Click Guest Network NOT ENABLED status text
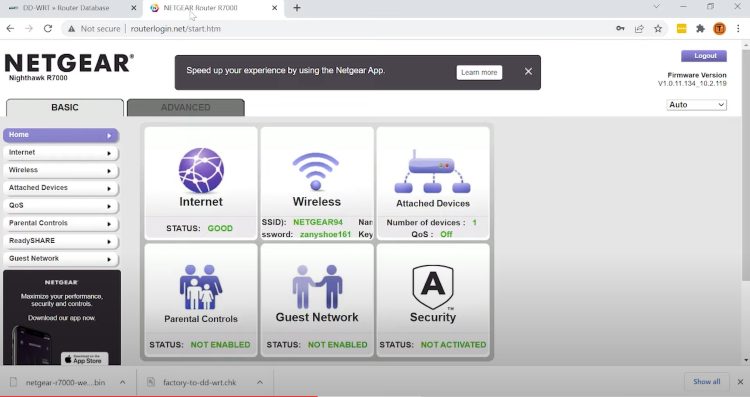750x397 pixels. click(337, 344)
